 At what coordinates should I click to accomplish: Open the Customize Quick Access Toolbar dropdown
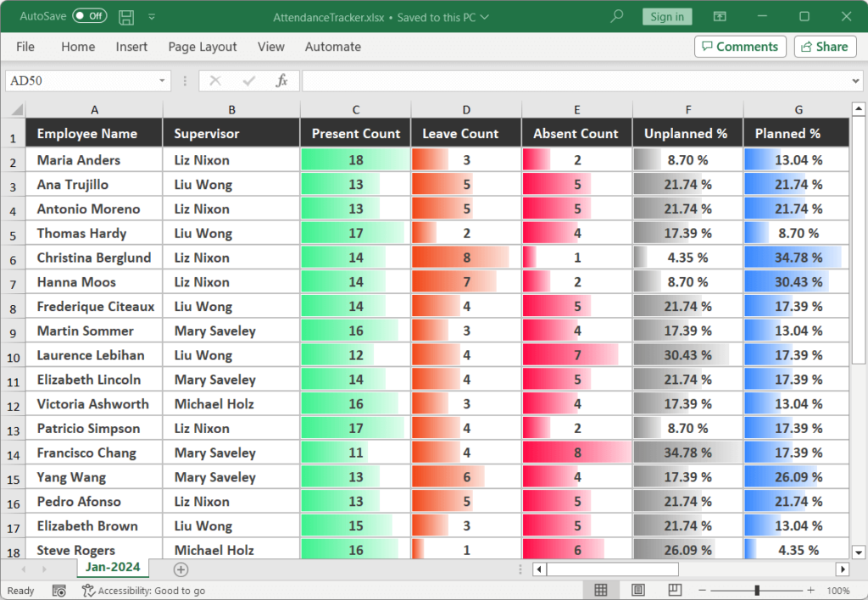[x=152, y=16]
